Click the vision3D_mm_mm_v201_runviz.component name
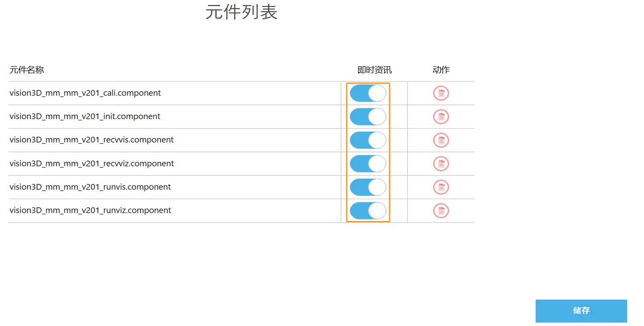644x326 pixels. click(90, 210)
